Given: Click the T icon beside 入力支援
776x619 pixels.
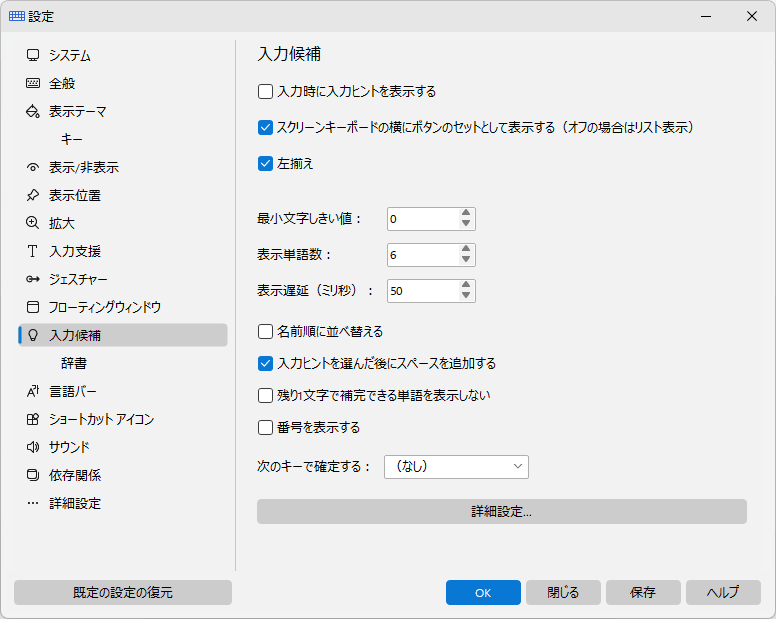Looking at the screenshot, I should 33,251.
